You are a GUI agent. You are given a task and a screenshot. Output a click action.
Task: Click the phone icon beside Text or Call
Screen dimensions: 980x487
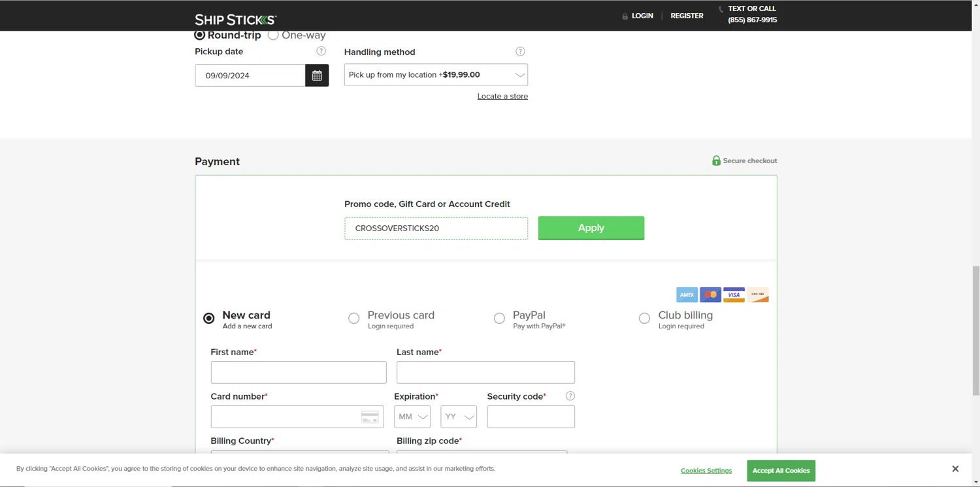pos(721,9)
